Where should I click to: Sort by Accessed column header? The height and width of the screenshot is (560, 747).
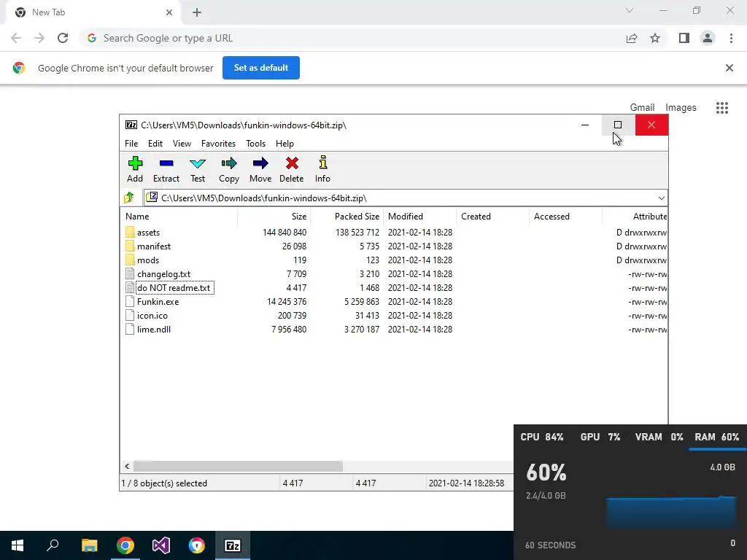(x=565, y=216)
